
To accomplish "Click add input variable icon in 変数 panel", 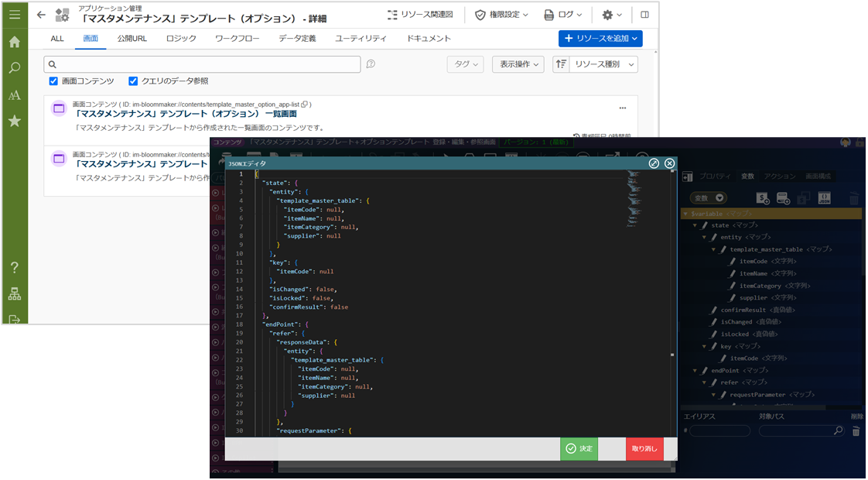I will coord(784,198).
